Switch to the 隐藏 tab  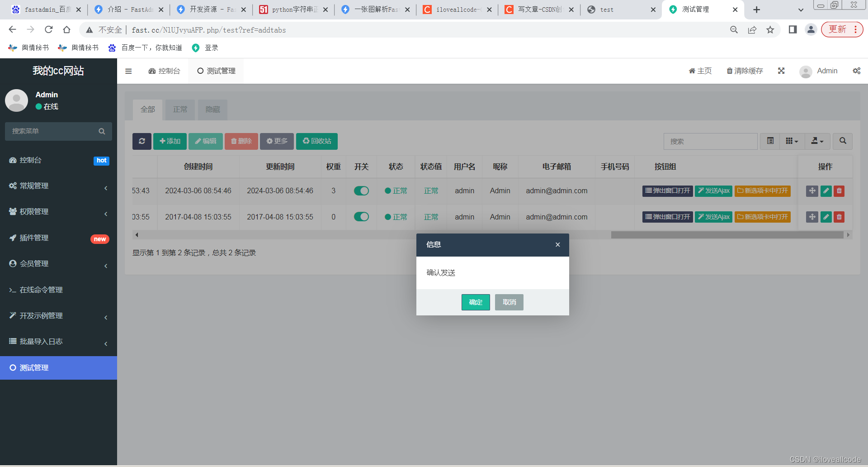pos(212,110)
